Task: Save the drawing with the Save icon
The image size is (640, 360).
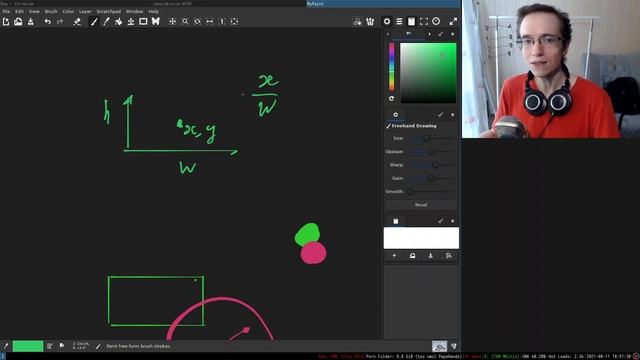Action: pos(31,22)
